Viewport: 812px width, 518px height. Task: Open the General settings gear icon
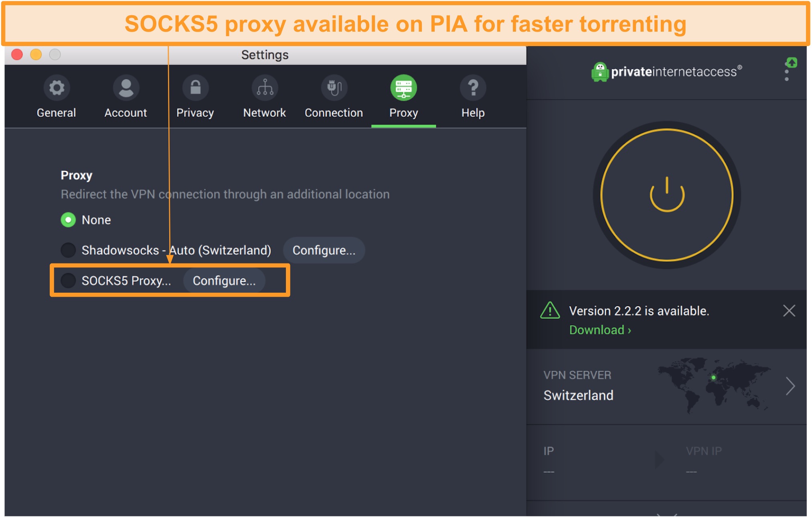tap(57, 87)
